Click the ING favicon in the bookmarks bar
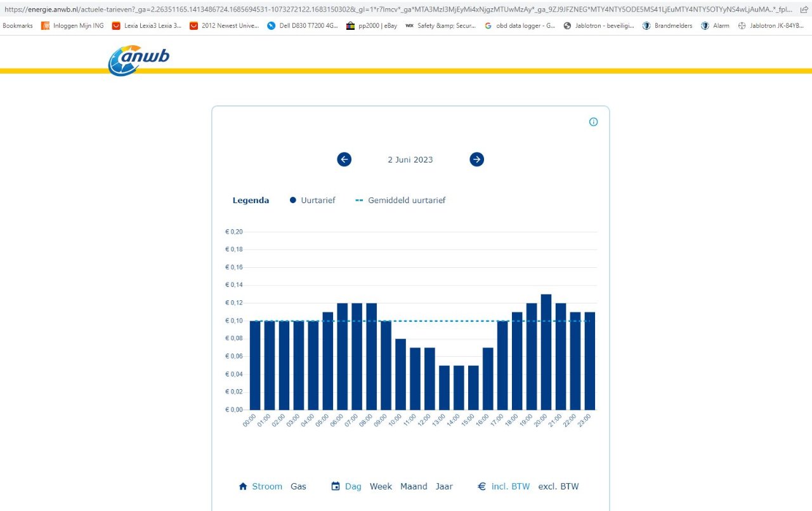The width and height of the screenshot is (812, 511). pyautogui.click(x=45, y=26)
